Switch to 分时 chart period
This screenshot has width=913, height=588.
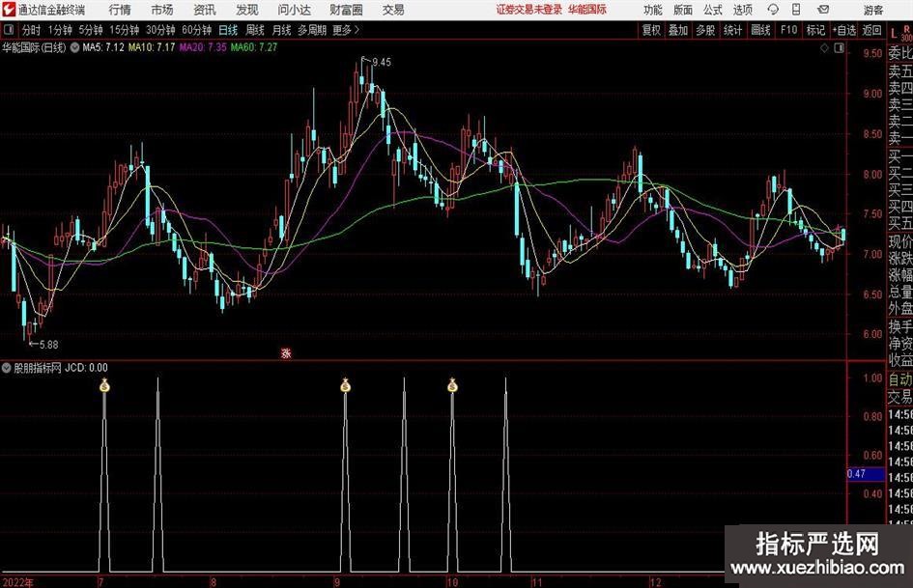click(31, 30)
